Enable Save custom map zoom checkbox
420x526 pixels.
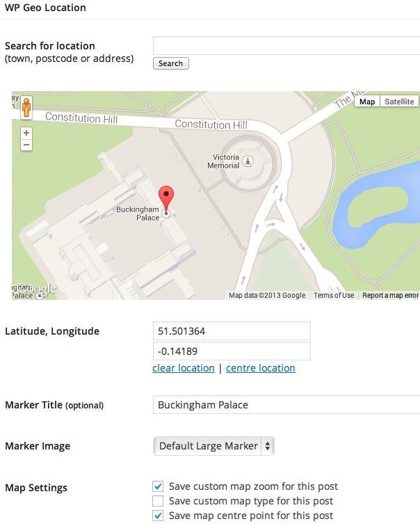click(x=158, y=486)
